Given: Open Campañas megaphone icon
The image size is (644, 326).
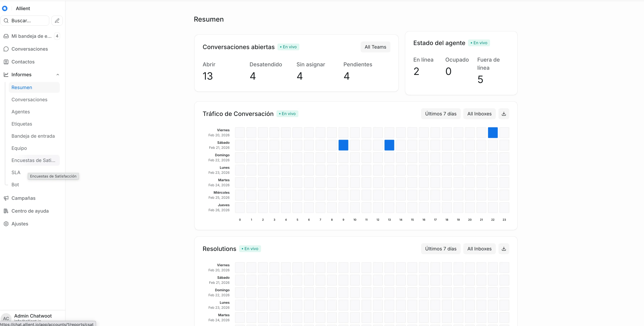Looking at the screenshot, I should 6,198.
